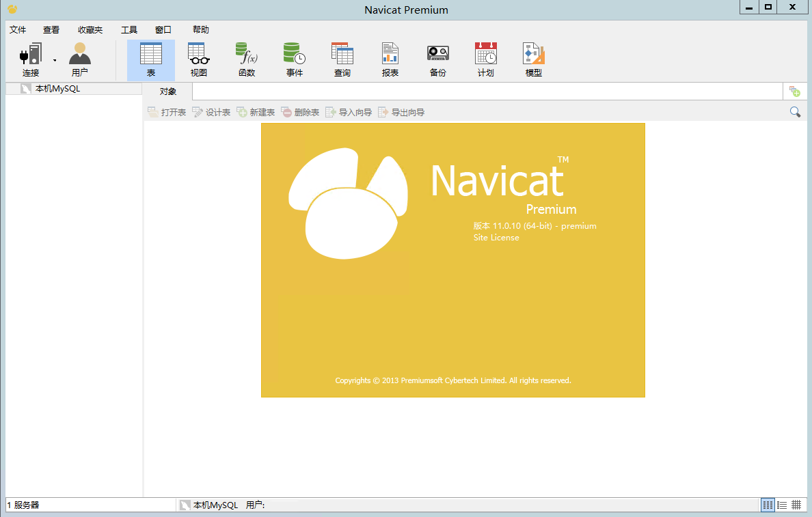
Task: Open 计划 schedule section
Action: (486, 60)
